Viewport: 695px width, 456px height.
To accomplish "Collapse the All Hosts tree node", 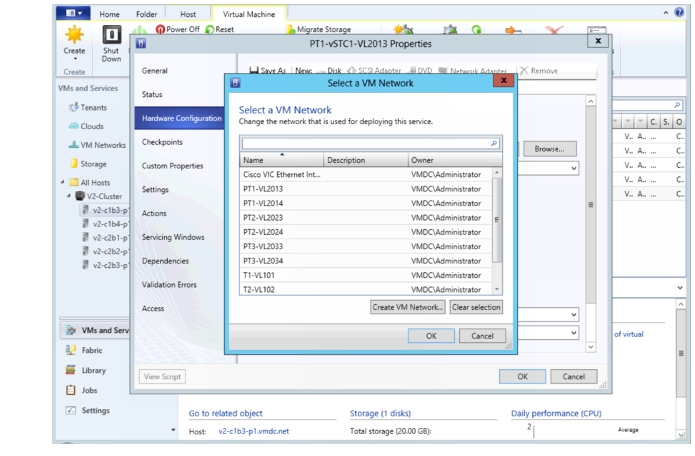I will coord(62,182).
